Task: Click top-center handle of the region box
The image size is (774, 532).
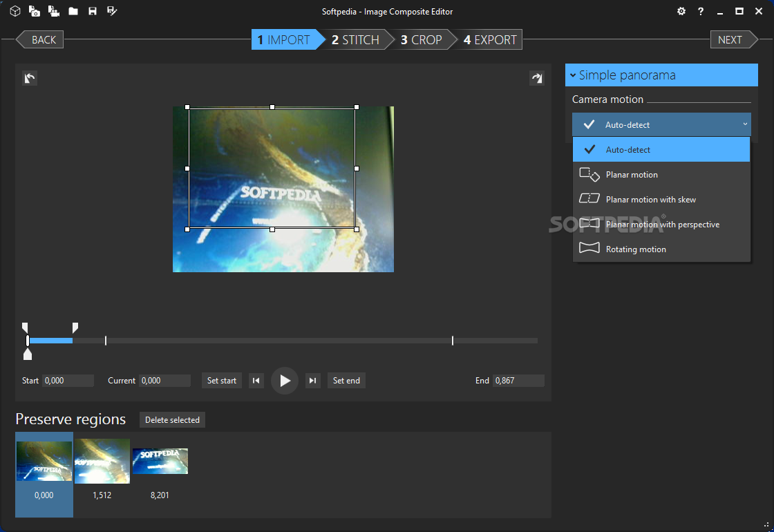Action: (x=272, y=107)
